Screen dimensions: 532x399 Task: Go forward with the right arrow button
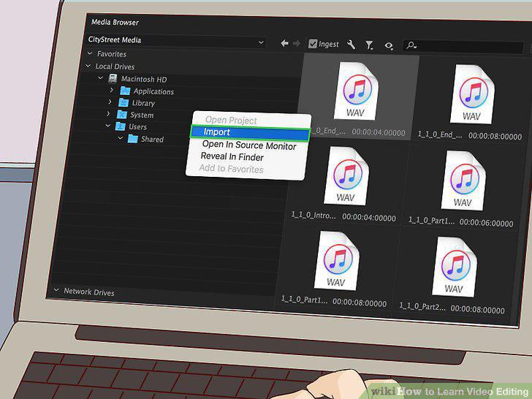point(297,43)
